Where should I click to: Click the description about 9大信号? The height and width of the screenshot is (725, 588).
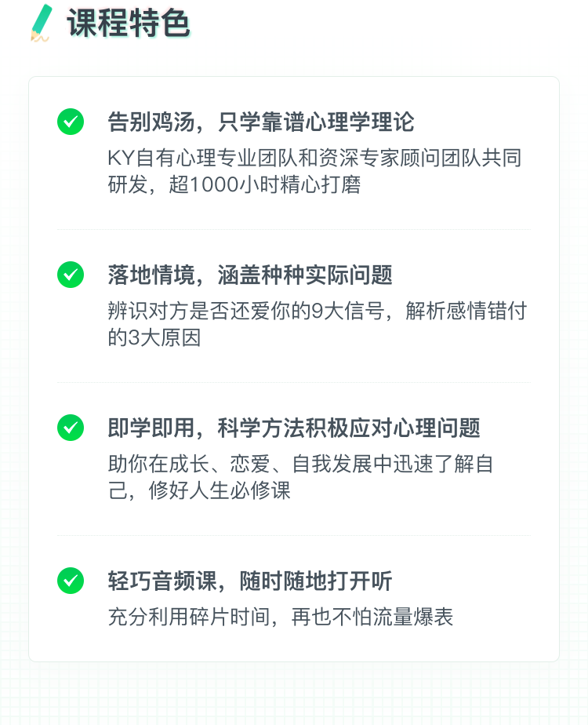(318, 324)
